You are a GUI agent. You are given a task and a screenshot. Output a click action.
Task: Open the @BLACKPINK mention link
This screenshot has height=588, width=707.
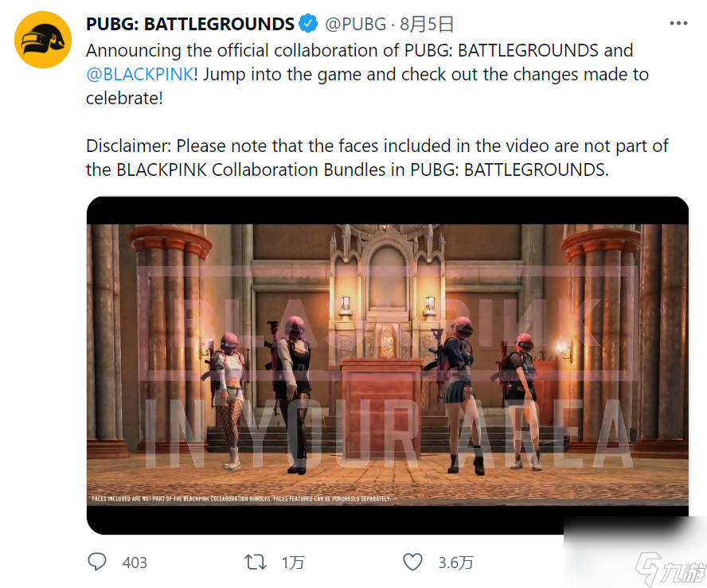click(140, 74)
